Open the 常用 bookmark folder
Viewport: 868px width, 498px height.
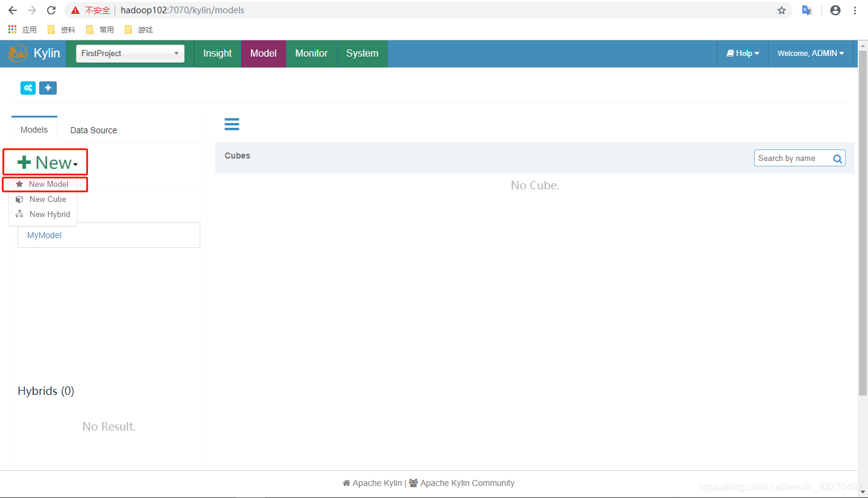pyautogui.click(x=100, y=30)
